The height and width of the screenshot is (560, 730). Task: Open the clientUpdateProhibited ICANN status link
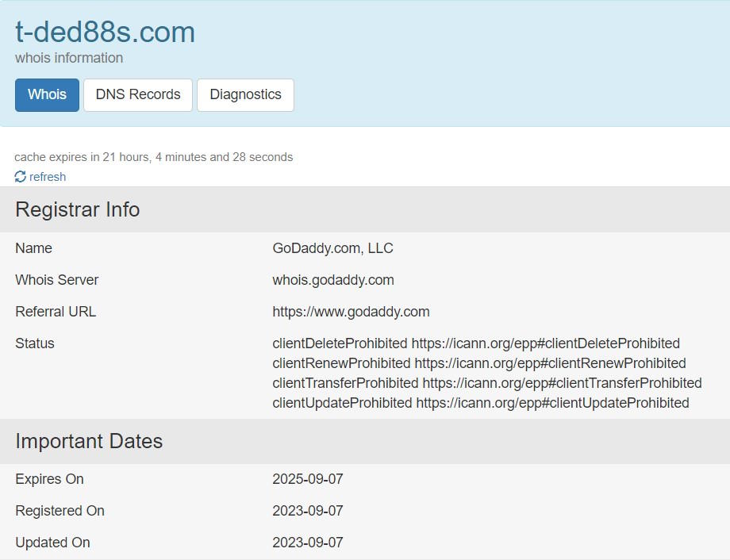pyautogui.click(x=553, y=403)
